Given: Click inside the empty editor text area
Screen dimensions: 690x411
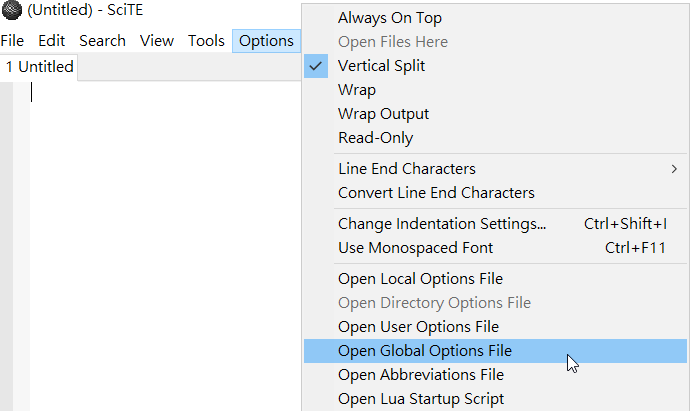Looking at the screenshot, I should tap(165, 246).
